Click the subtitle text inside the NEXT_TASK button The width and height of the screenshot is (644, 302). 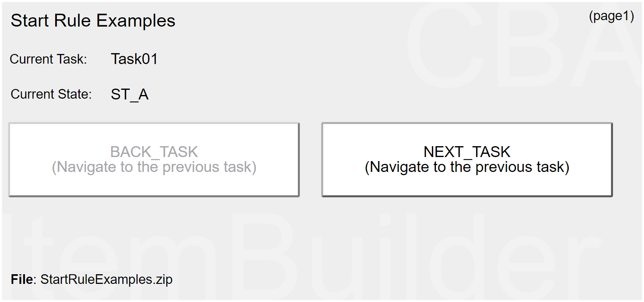[467, 167]
